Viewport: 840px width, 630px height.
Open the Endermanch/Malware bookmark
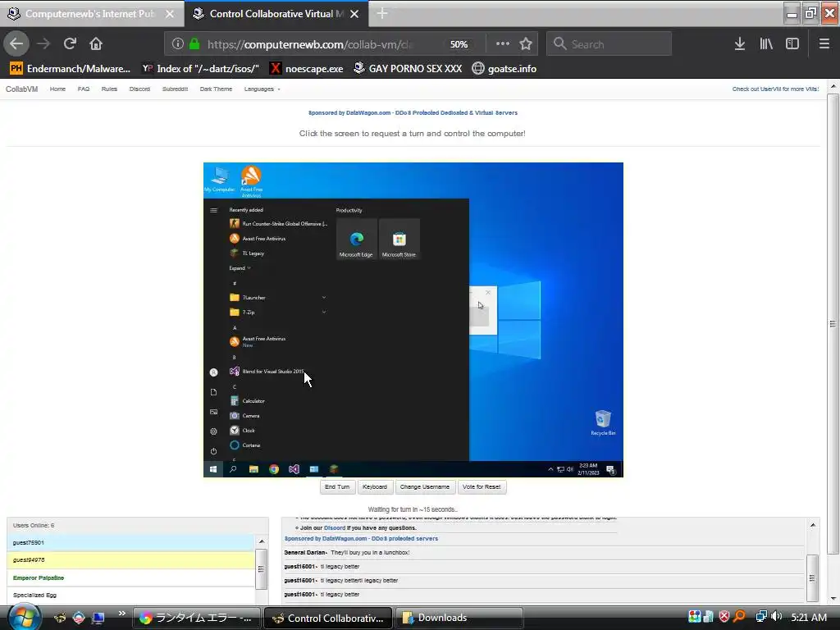point(71,69)
